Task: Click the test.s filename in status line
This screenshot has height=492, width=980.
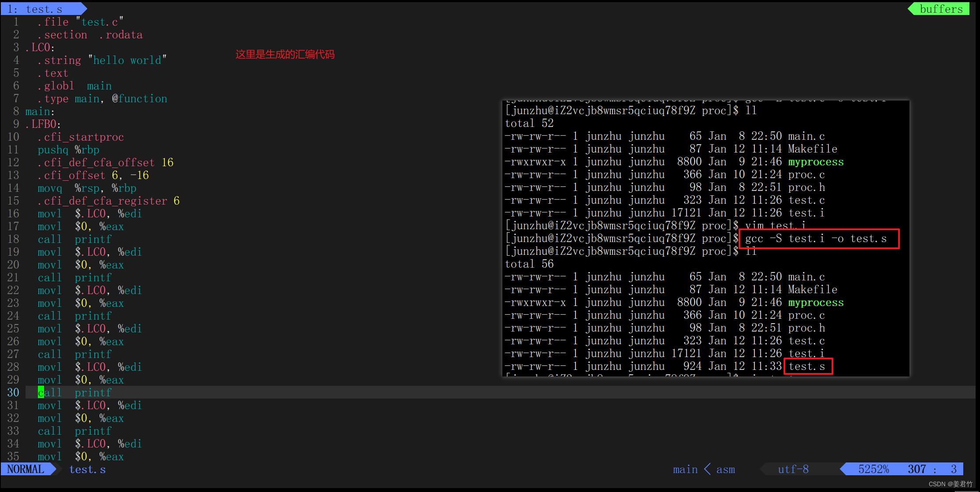Action: click(x=87, y=470)
